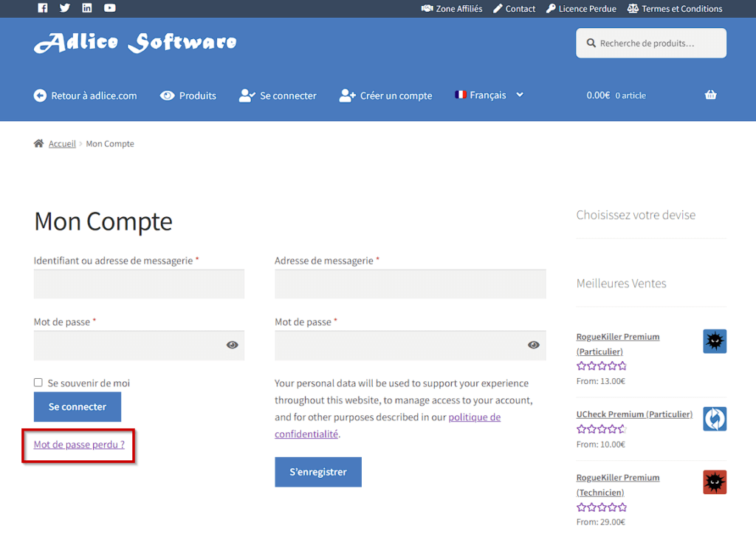This screenshot has height=534, width=756.
Task: Open the Créer un compte menu item
Action: pyautogui.click(x=386, y=95)
